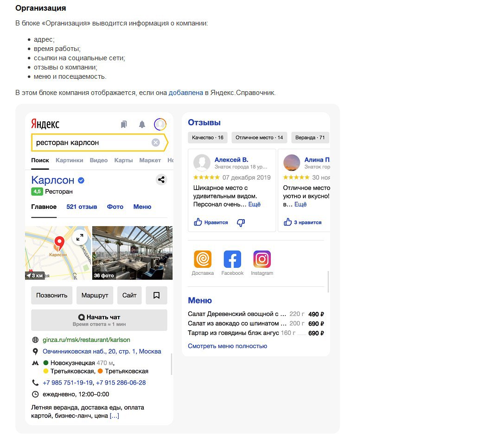Viewport: 504px width, 436px height.
Task: Click the right card vertical scrollbar
Action: tap(328, 282)
